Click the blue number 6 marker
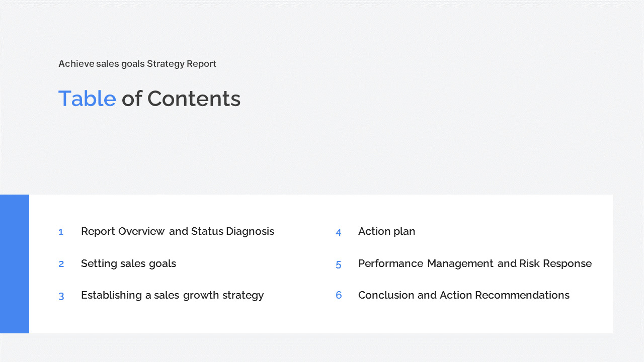This screenshot has width=644, height=362. tap(339, 295)
